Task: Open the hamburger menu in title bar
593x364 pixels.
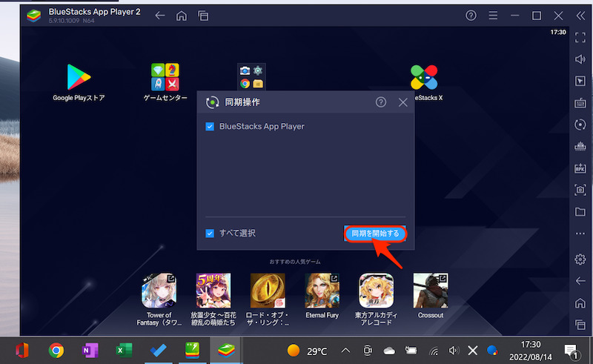Action: coord(493,16)
